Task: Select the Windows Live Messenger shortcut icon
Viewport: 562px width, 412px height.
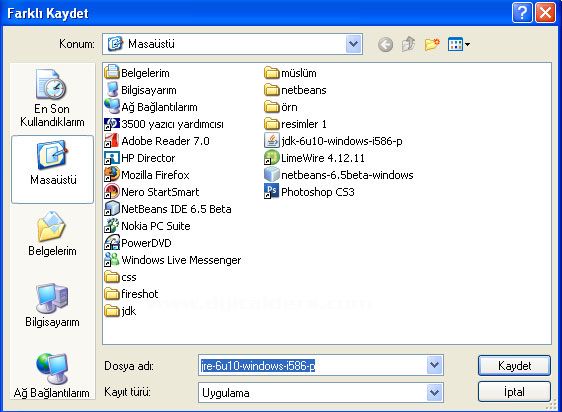Action: [112, 260]
